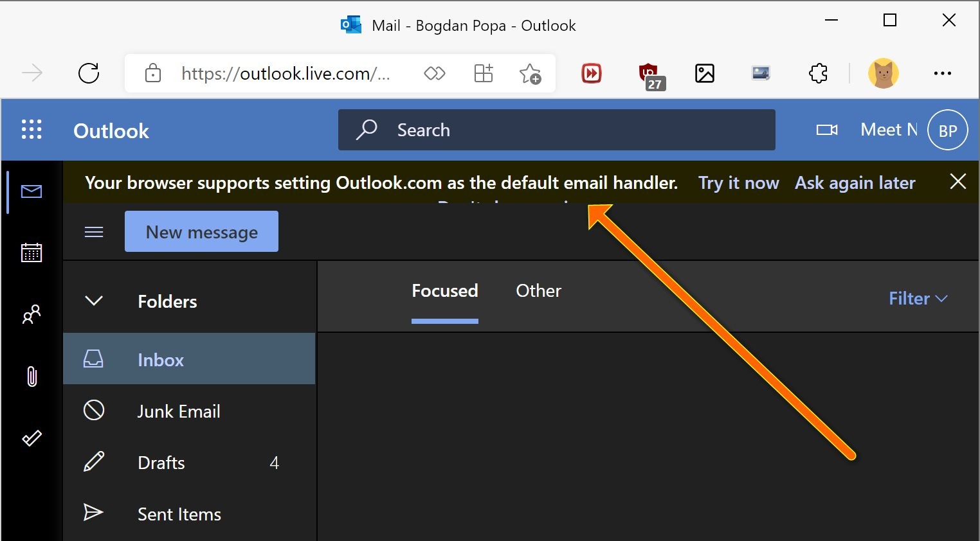Click the Try it now link

click(738, 183)
